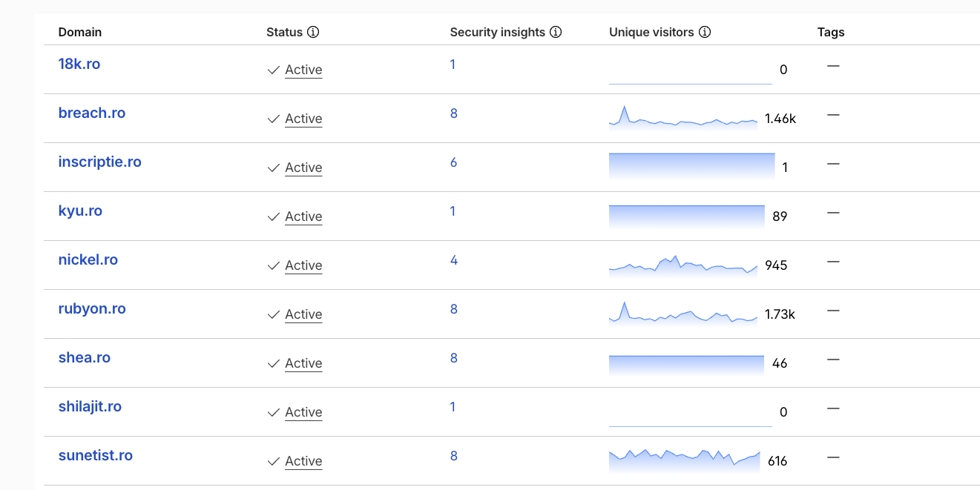Viewport: 980px width, 490px height.
Task: Click the Status column info icon
Action: click(x=313, y=32)
